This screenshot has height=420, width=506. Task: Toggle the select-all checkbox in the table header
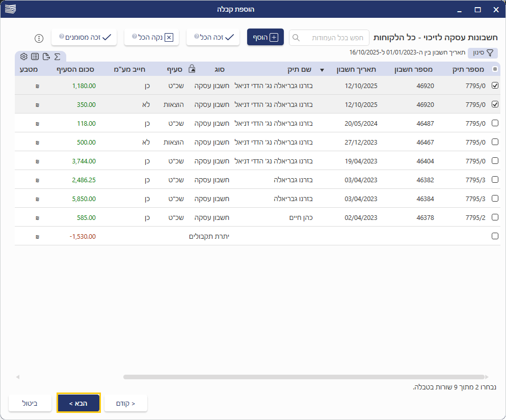[494, 69]
